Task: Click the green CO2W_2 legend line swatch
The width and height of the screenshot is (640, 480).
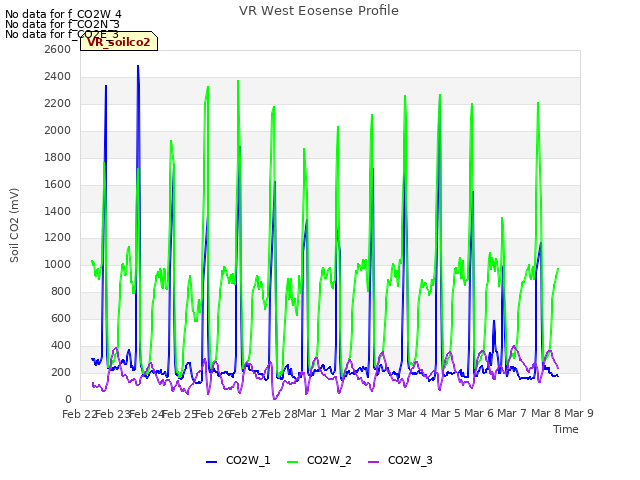Action: tap(292, 462)
